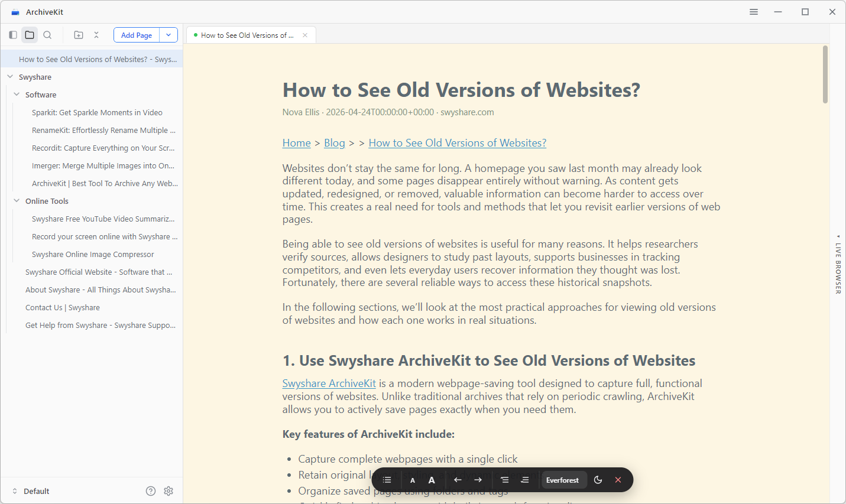The width and height of the screenshot is (846, 504).
Task: Expand the Live Browser side panel
Action: click(838, 264)
